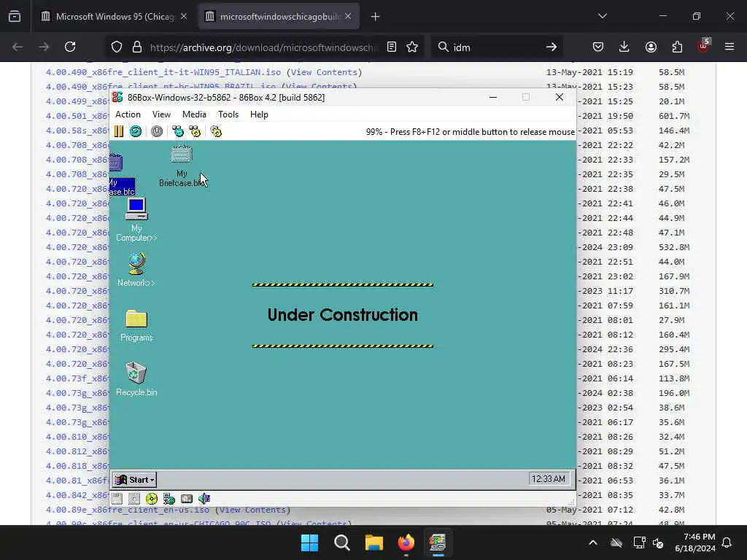Image resolution: width=747 pixels, height=560 pixels.
Task: Open the Help menu in 86Box
Action: coord(259,114)
